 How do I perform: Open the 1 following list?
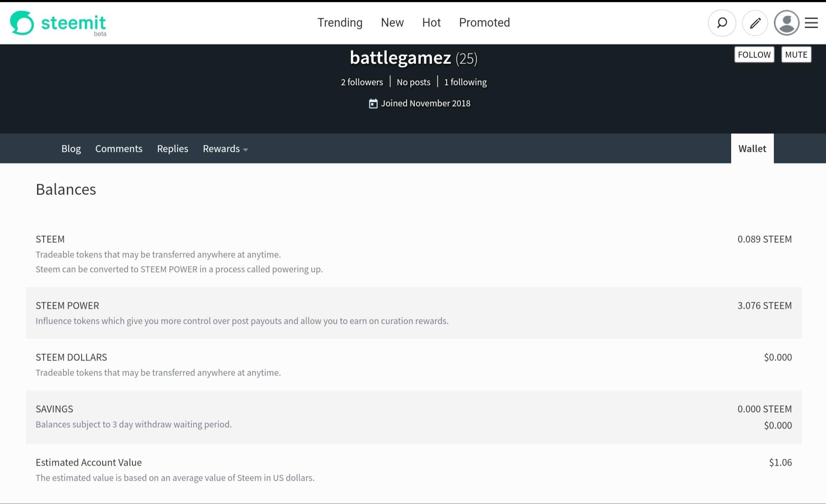coord(465,82)
